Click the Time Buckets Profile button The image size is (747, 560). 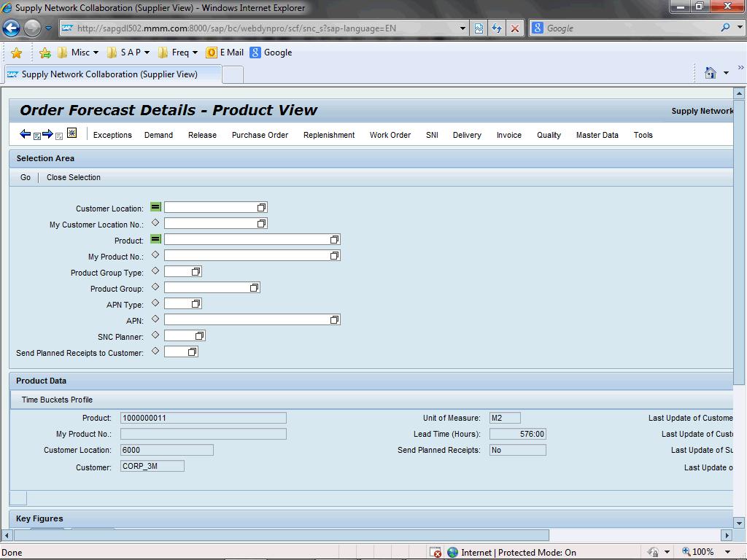click(x=57, y=400)
